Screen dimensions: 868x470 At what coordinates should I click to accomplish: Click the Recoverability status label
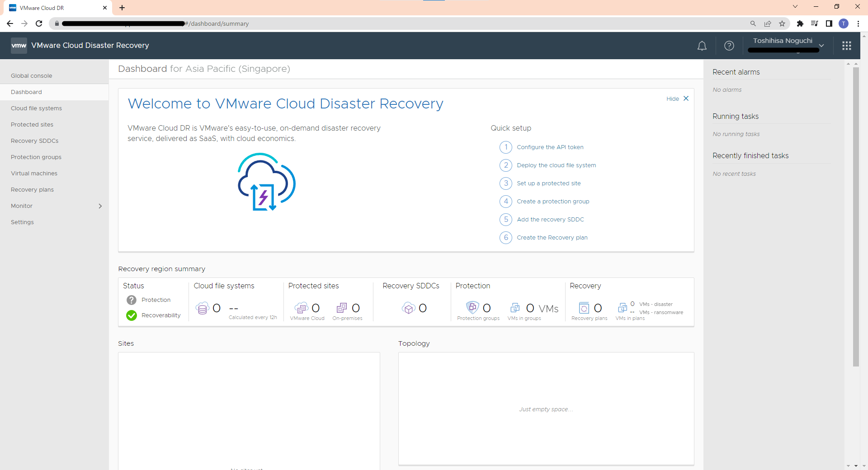(x=161, y=315)
